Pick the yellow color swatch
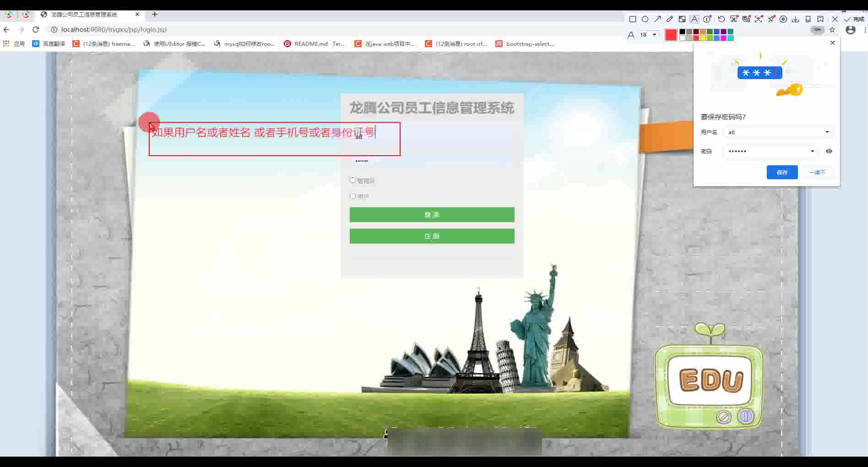The height and width of the screenshot is (467, 868). tap(703, 38)
